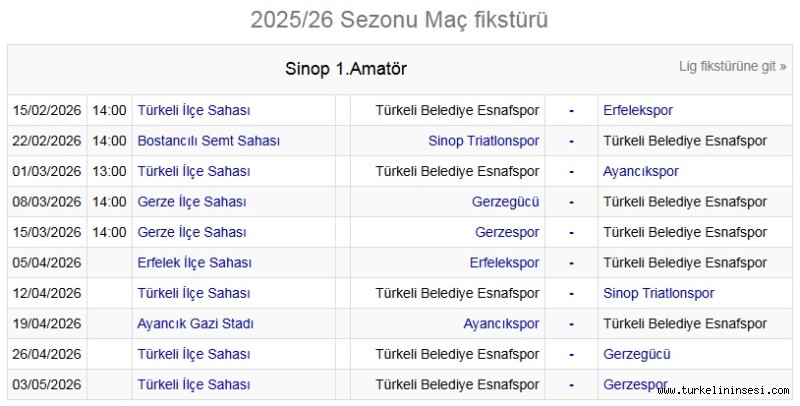Select Erfelekspor in the 05/04/2026 match
Image resolution: width=800 pixels, height=406 pixels.
504,263
